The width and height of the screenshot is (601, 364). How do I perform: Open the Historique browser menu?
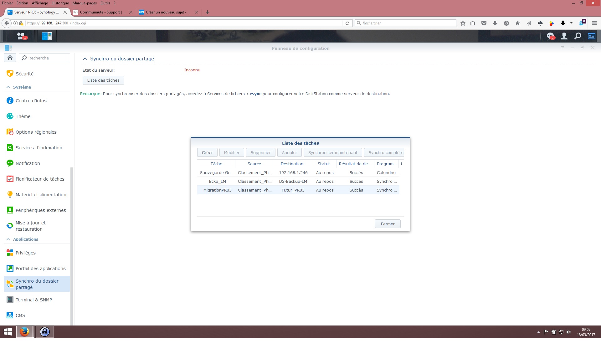click(x=60, y=3)
